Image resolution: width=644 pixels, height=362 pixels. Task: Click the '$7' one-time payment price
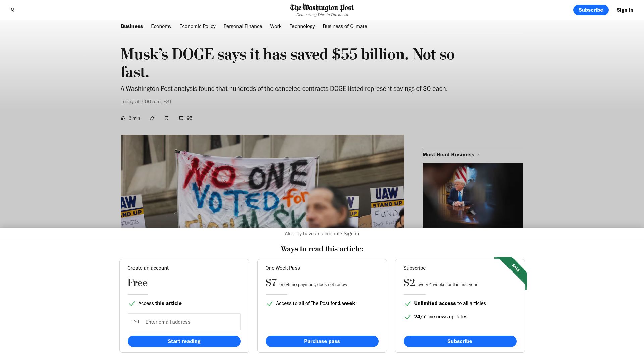click(271, 283)
